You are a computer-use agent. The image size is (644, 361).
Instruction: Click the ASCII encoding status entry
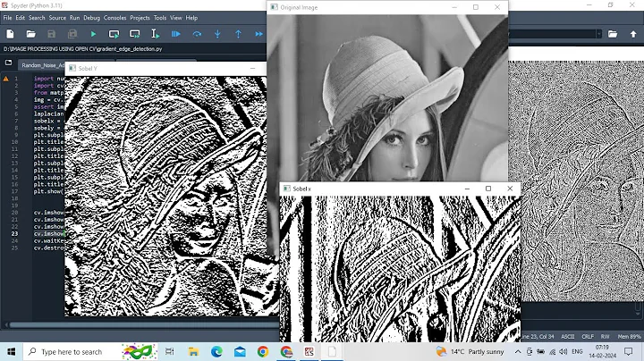coord(568,336)
